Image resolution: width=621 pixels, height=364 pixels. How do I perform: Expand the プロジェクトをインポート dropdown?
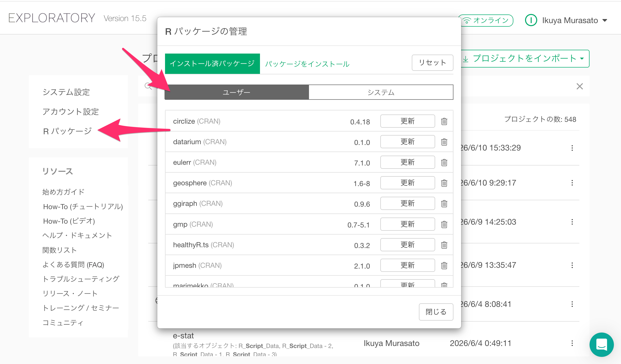click(525, 59)
